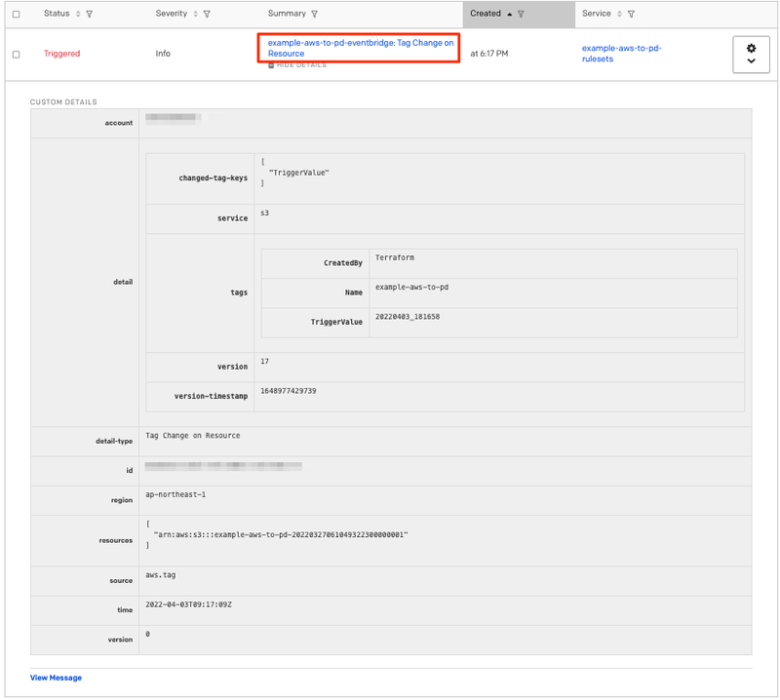Select all incidents header checkbox
780x700 pixels.
[16, 15]
